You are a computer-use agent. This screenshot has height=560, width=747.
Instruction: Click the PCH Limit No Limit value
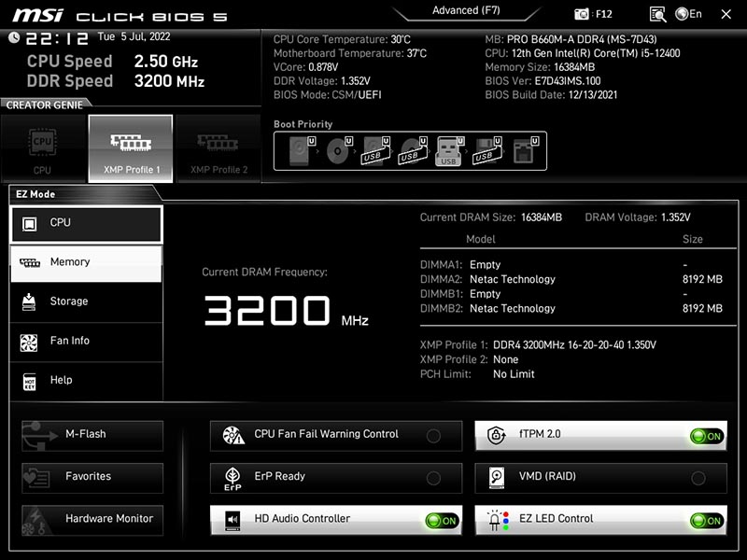pos(514,374)
